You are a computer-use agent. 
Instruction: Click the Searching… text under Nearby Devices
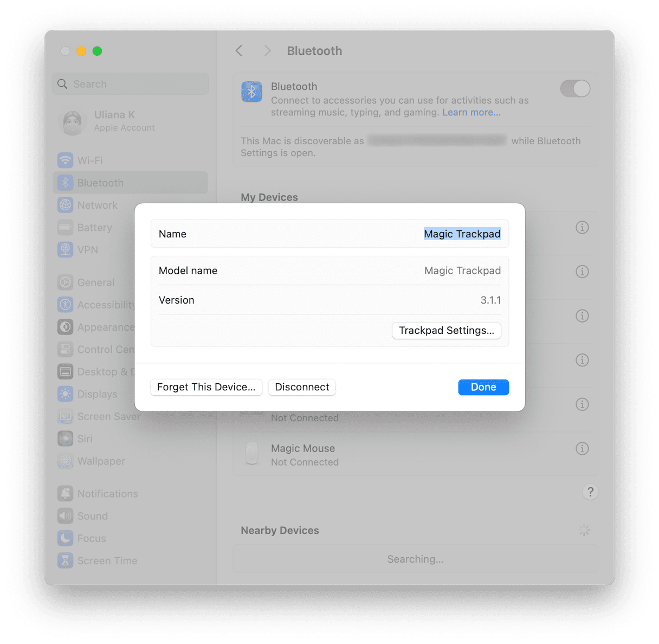pyautogui.click(x=415, y=559)
